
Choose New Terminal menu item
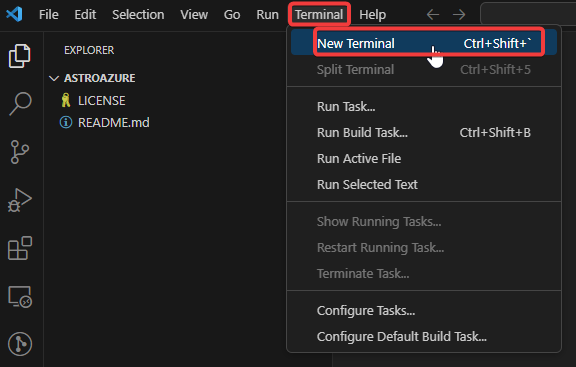coord(424,43)
